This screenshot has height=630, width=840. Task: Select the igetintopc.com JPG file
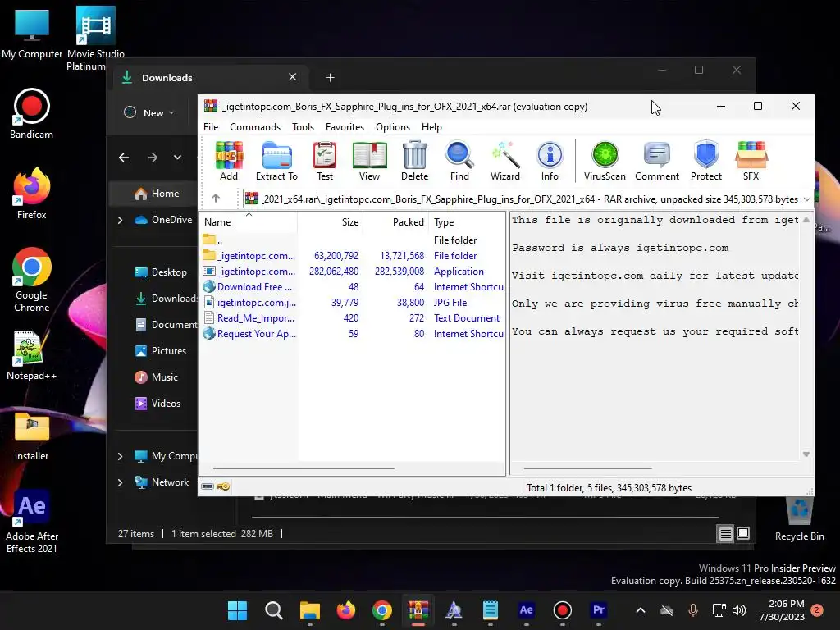[353, 302]
